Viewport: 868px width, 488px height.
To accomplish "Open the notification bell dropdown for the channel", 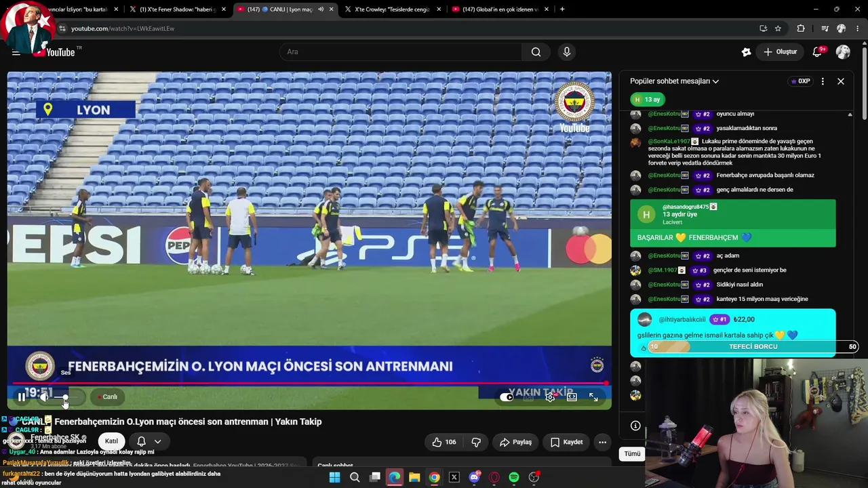I will point(149,441).
